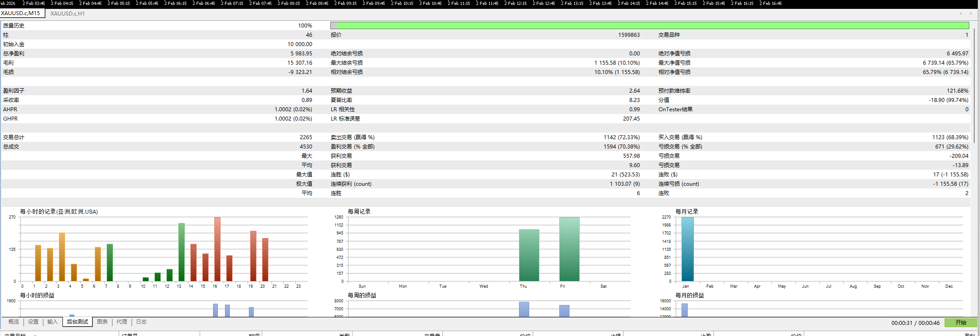Click the 卖出交易 value 1142 (72.33%)
This screenshot has width=980, height=336.
click(622, 137)
